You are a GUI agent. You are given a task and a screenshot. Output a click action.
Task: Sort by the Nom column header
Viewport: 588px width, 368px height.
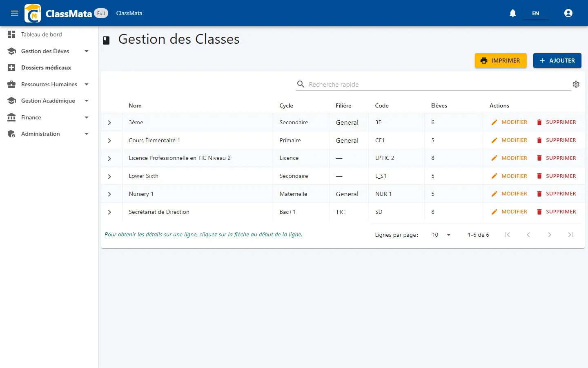pos(135,105)
